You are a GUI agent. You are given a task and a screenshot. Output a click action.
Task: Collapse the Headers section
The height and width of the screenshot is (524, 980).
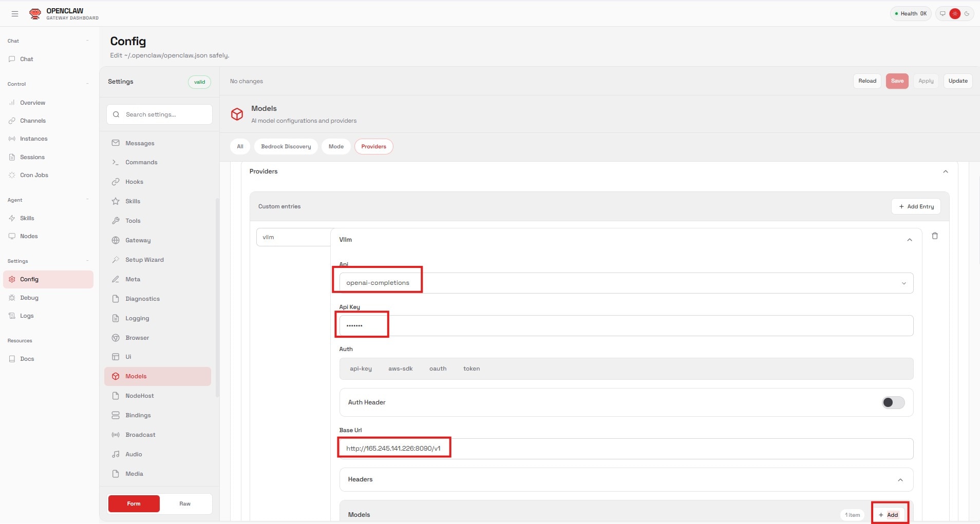[900, 480]
